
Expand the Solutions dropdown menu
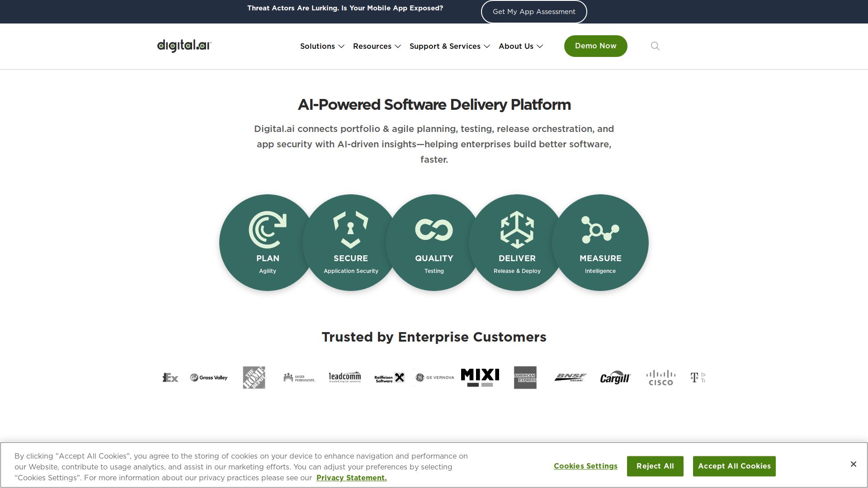322,46
